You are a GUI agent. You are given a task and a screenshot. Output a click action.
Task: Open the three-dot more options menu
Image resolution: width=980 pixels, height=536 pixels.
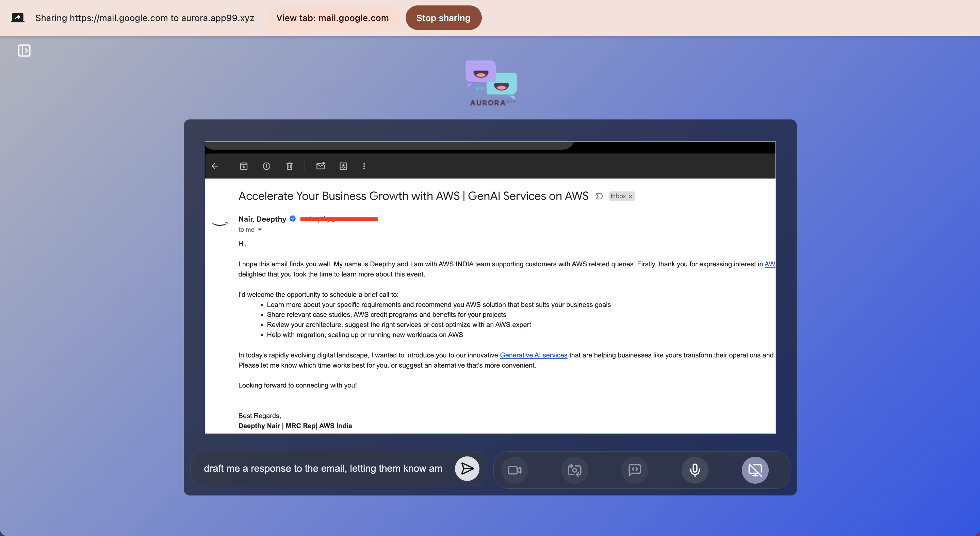[x=364, y=166]
